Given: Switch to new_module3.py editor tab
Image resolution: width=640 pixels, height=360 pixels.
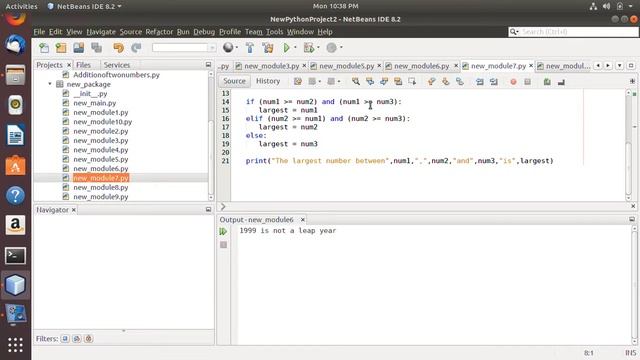Looking at the screenshot, I should coord(271,66).
